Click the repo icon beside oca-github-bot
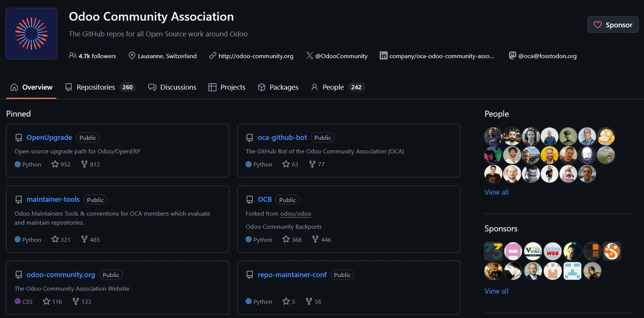 249,138
